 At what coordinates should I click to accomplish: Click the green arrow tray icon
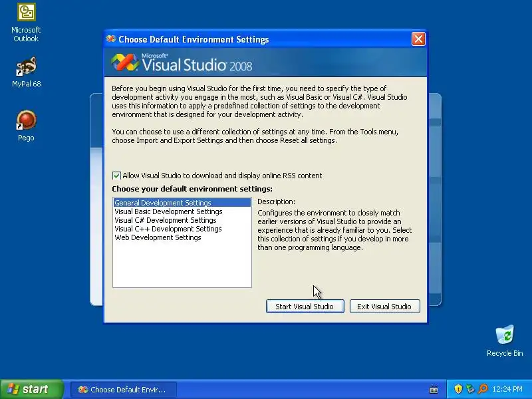[x=471, y=389]
